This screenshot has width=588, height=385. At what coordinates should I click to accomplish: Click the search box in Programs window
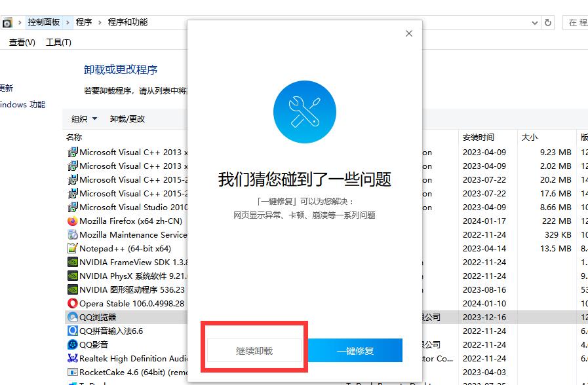576,23
